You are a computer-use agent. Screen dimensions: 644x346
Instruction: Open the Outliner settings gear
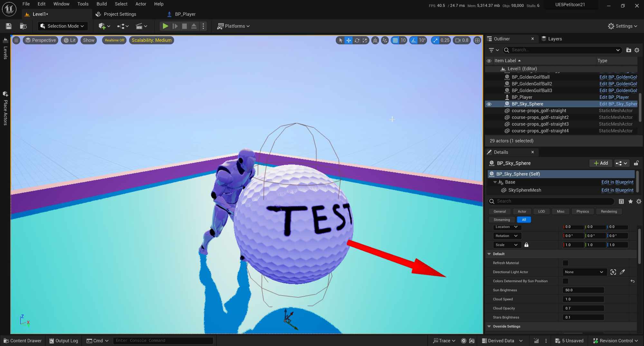tap(637, 50)
